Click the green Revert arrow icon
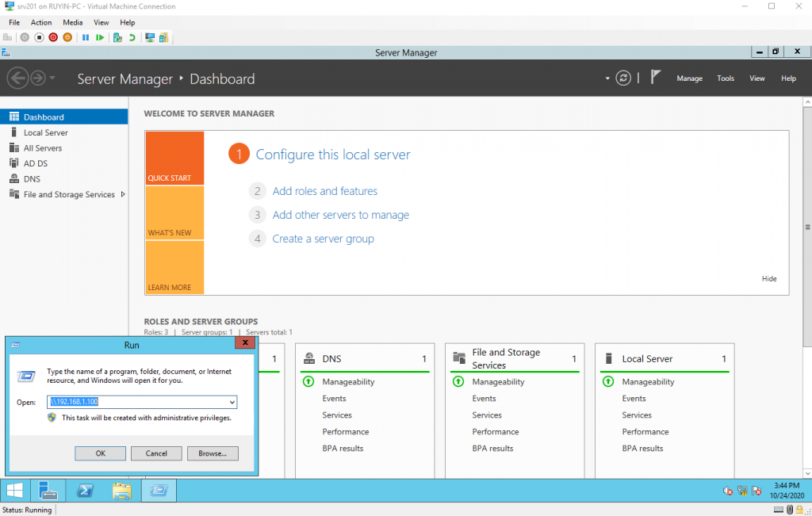 (132, 37)
